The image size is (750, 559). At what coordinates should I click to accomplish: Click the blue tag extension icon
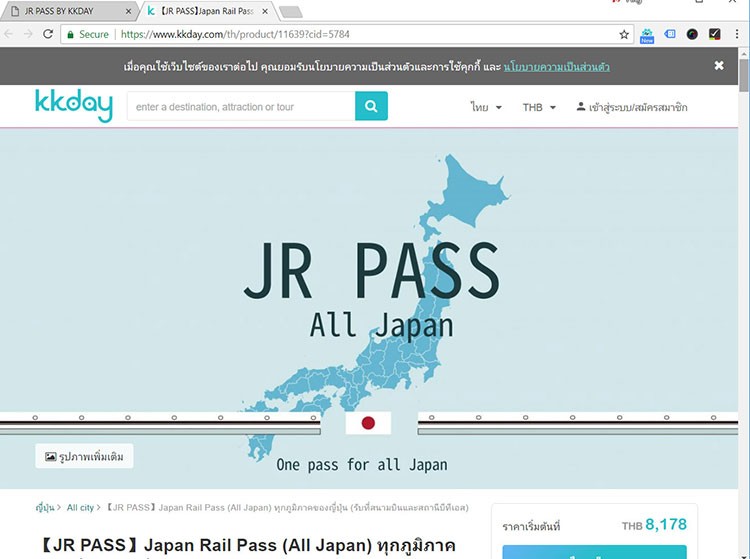pyautogui.click(x=670, y=33)
